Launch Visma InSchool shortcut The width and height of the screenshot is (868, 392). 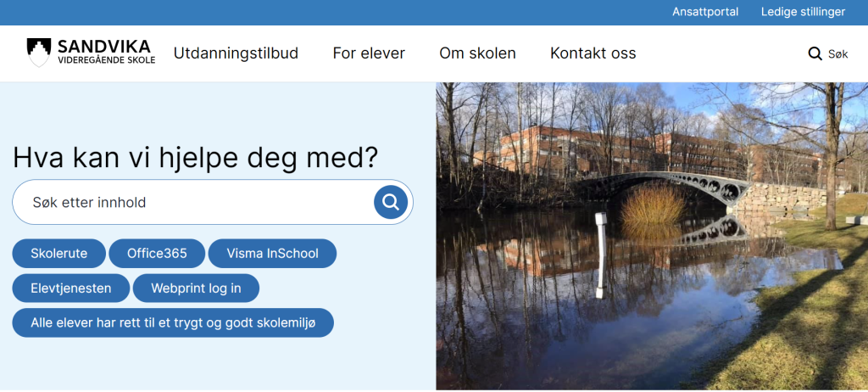coord(272,253)
